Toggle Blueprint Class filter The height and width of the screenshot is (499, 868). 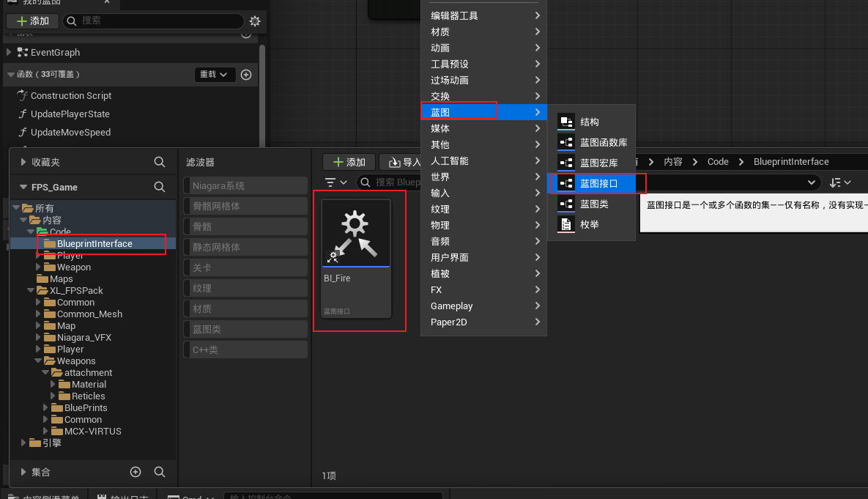pos(245,329)
